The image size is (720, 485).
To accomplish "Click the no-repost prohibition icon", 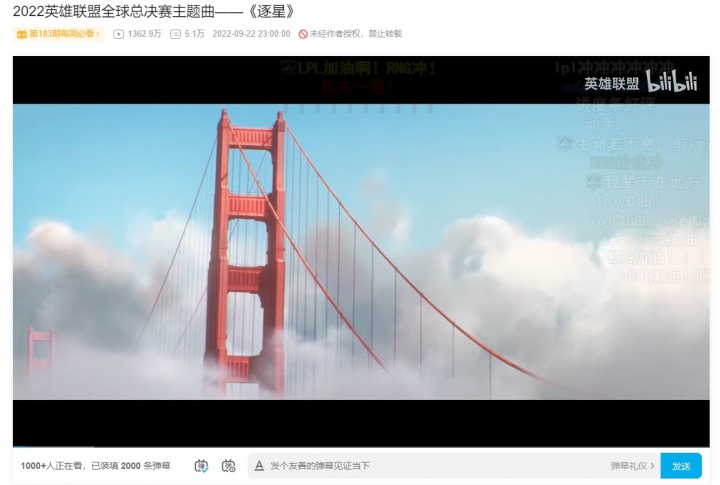I will point(303,34).
